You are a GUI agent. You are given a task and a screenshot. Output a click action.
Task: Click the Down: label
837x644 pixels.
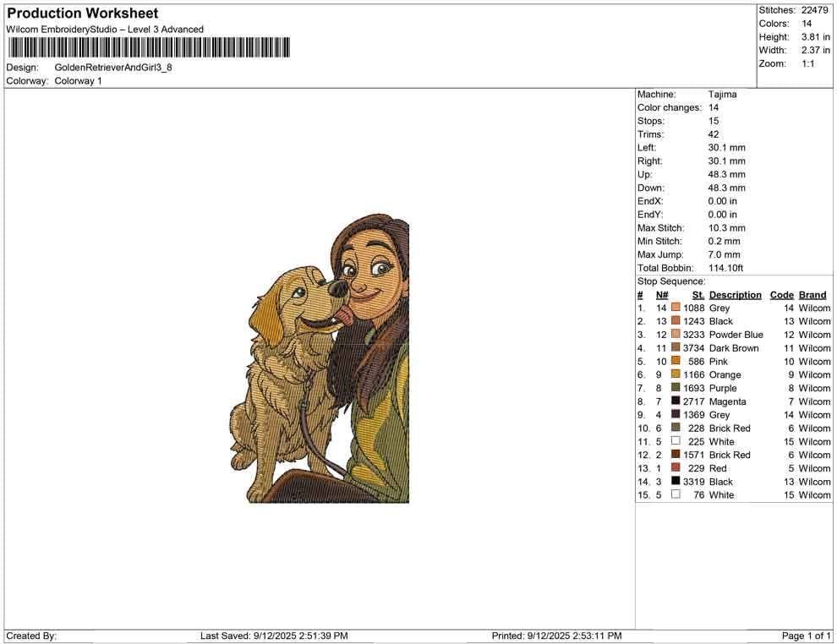[651, 188]
